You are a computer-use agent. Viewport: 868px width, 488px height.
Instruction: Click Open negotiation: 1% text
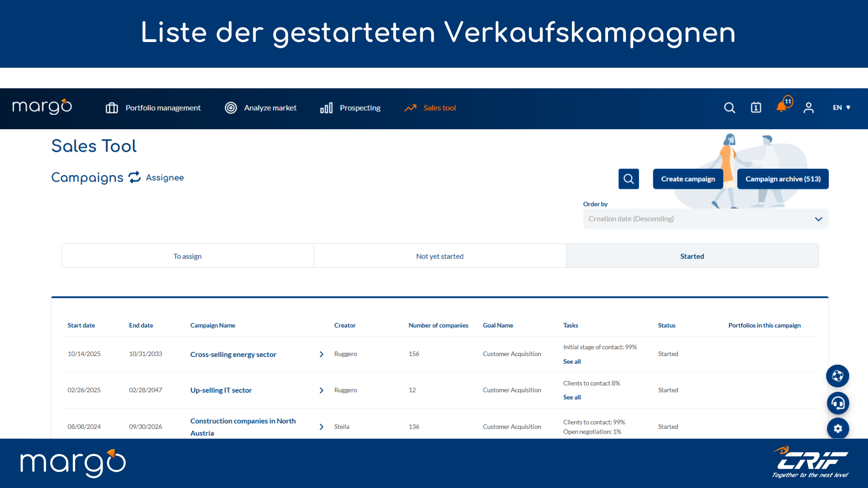tap(592, 432)
